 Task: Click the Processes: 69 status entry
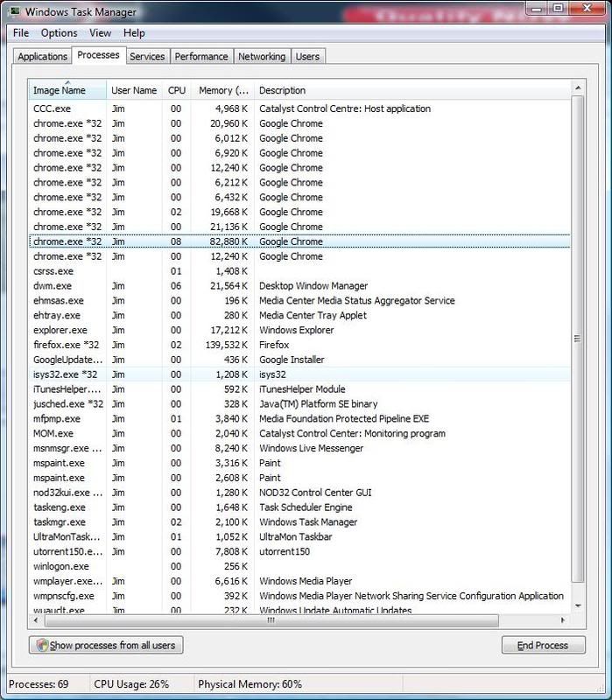click(39, 684)
